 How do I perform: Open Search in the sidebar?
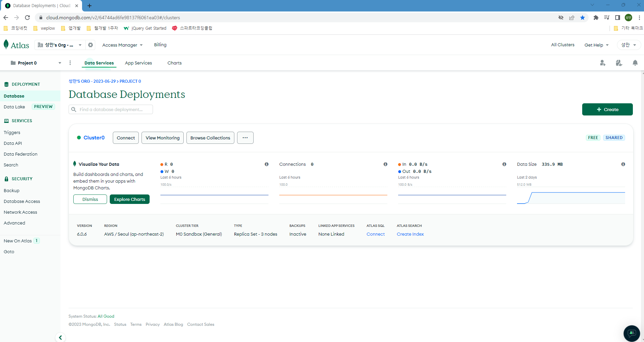tap(11, 165)
